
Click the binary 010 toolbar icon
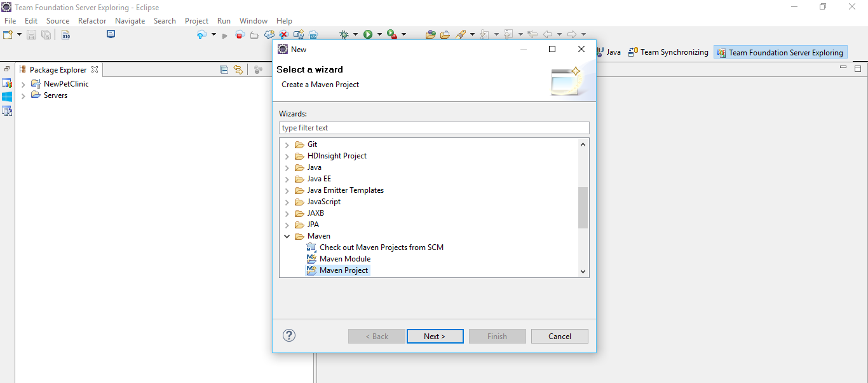[x=66, y=34]
